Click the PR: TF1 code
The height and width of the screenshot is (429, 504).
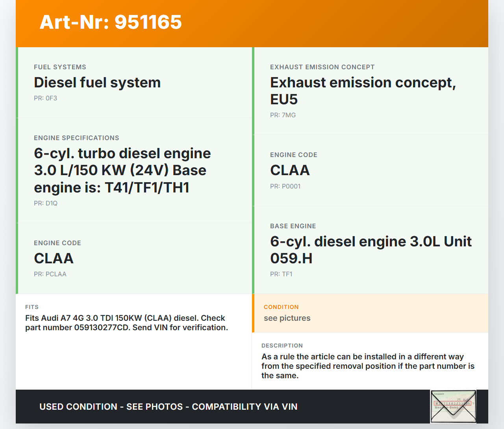281,274
